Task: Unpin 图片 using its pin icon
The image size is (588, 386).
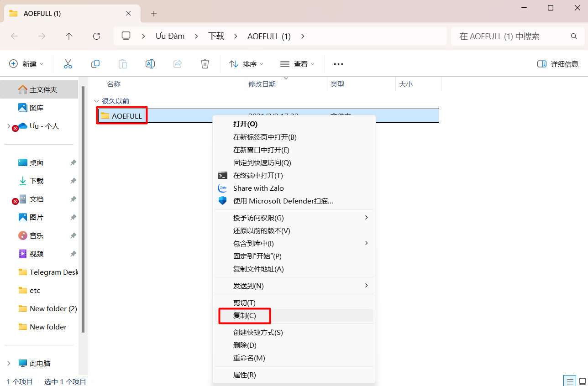Action: 73,218
